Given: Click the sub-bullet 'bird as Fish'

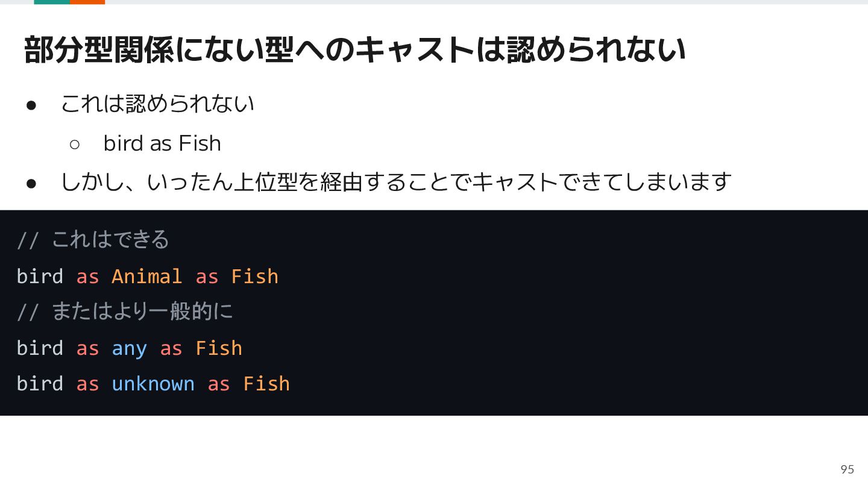Looking at the screenshot, I should [x=162, y=143].
